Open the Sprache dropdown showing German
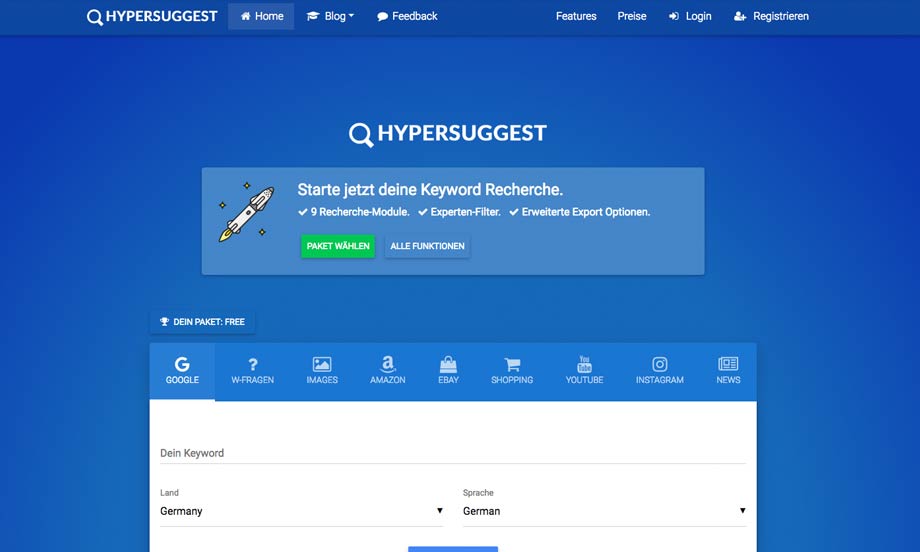The image size is (920, 552). point(604,511)
